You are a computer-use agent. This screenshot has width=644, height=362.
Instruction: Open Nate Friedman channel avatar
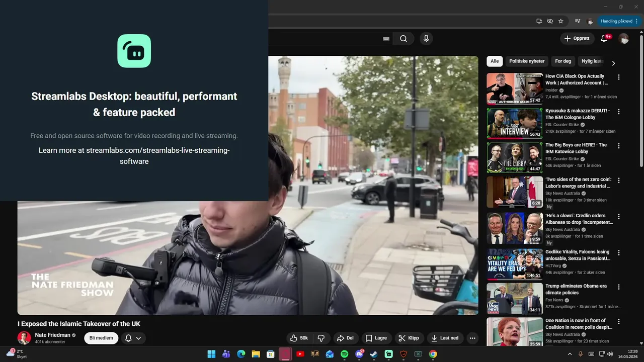tap(24, 338)
